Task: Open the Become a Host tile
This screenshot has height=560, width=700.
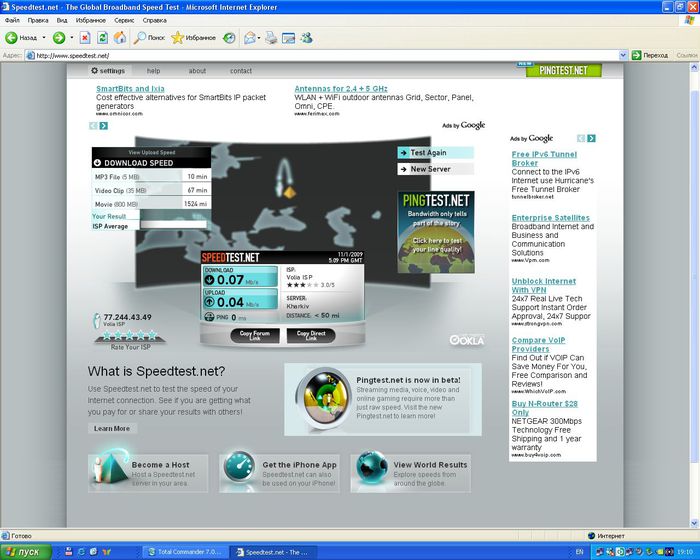Action: (148, 473)
